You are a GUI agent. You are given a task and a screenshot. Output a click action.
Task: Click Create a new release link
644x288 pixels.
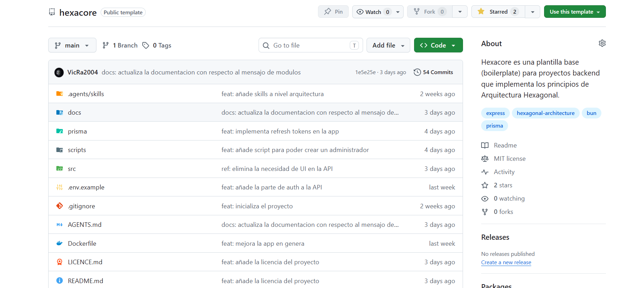(x=506, y=262)
